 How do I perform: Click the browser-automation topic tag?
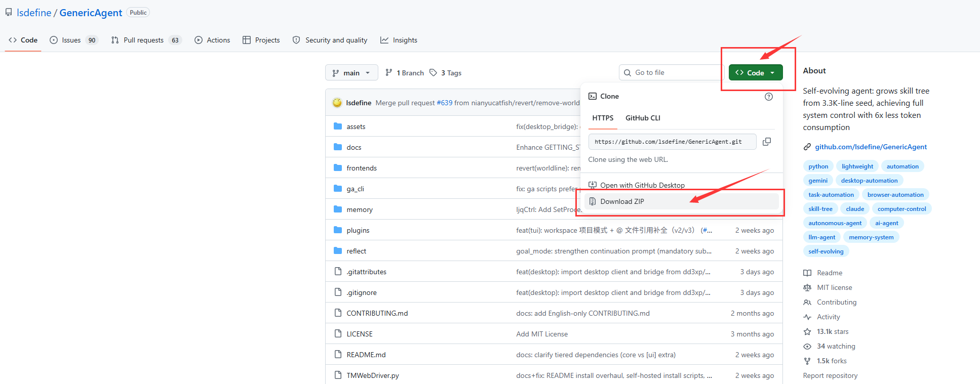tap(895, 195)
